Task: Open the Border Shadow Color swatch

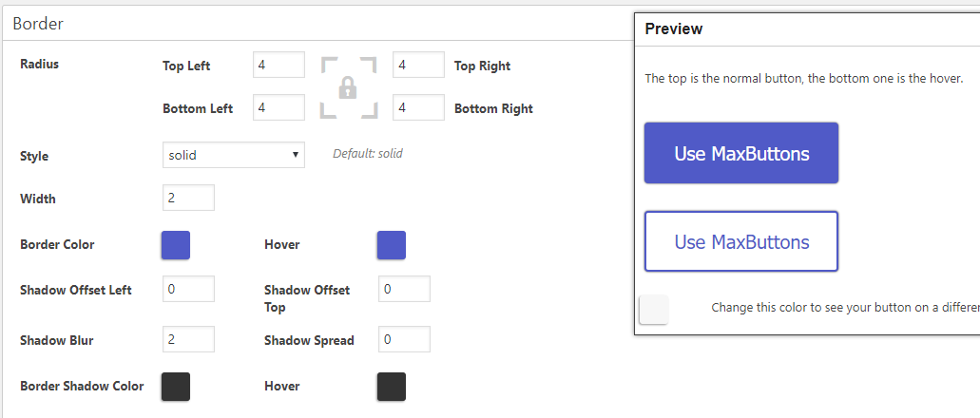Action: coord(176,387)
